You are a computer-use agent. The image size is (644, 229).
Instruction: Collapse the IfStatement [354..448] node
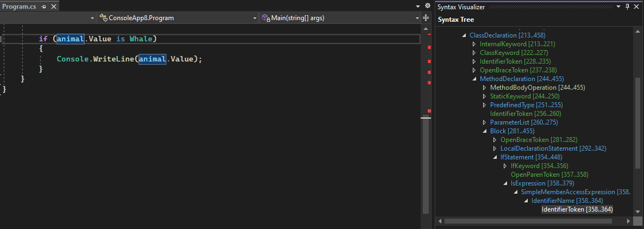pos(495,157)
